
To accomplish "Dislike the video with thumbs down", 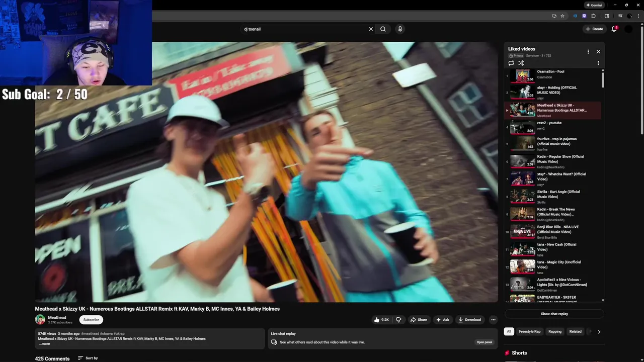I will tap(398, 320).
